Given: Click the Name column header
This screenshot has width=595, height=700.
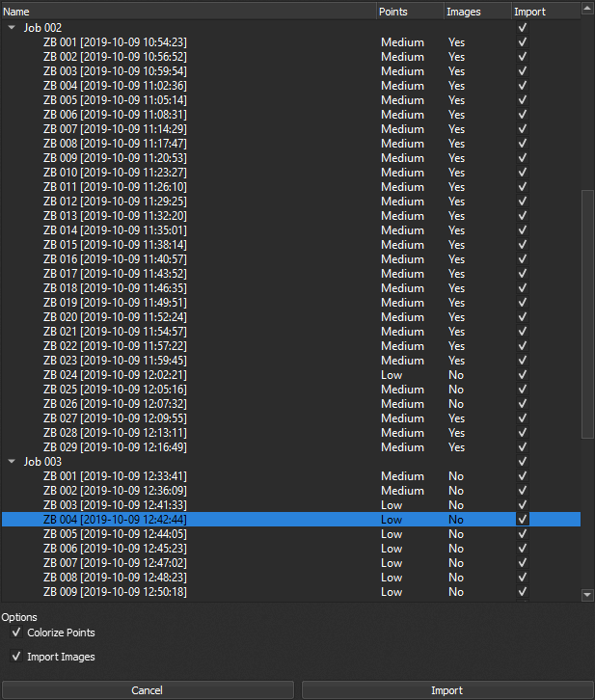Looking at the screenshot, I should point(189,12).
